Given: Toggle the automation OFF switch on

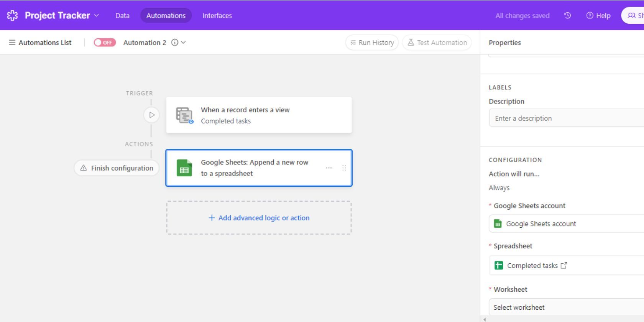Looking at the screenshot, I should click(105, 43).
